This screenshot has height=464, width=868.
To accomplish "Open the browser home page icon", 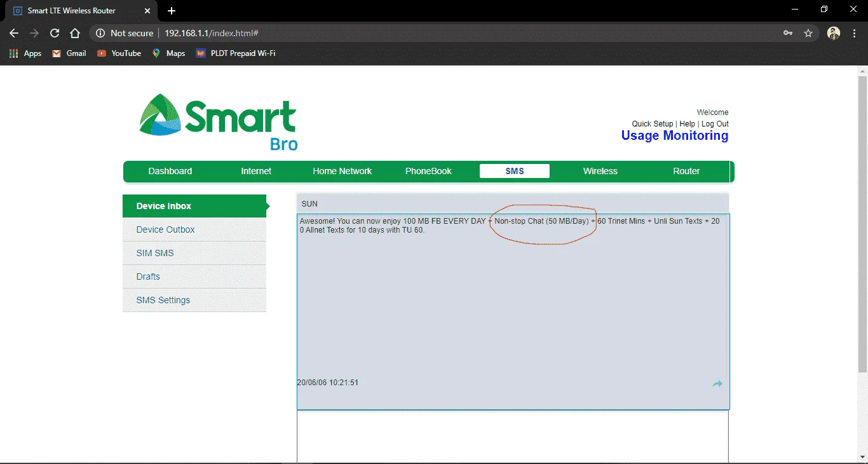I will (75, 33).
